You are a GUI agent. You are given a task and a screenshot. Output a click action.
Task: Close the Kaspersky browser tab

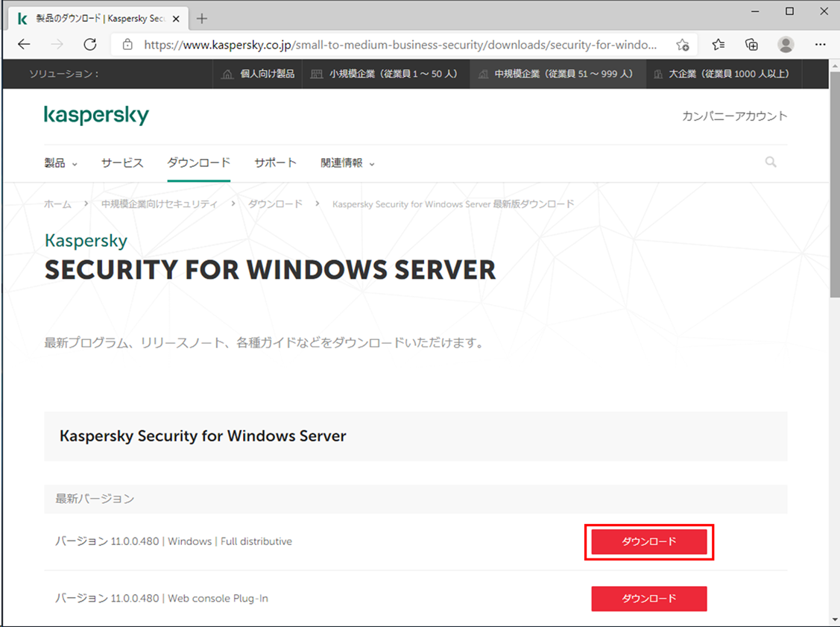(x=176, y=19)
